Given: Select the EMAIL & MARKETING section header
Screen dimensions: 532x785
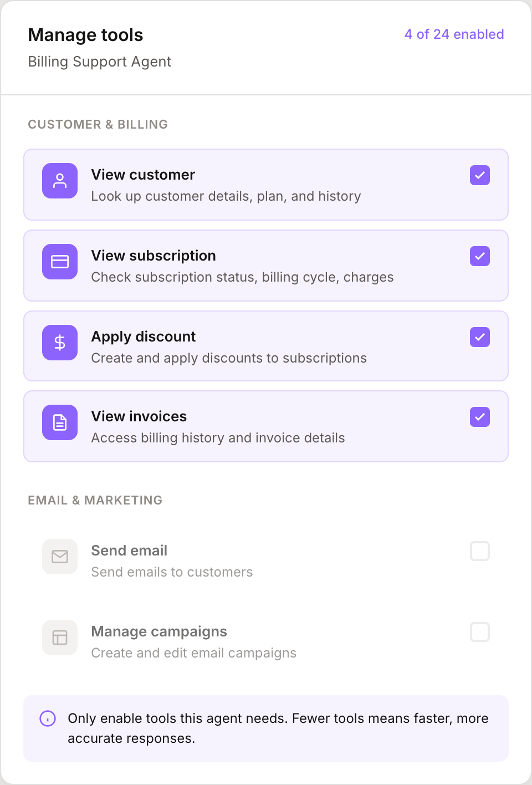Looking at the screenshot, I should [x=95, y=499].
